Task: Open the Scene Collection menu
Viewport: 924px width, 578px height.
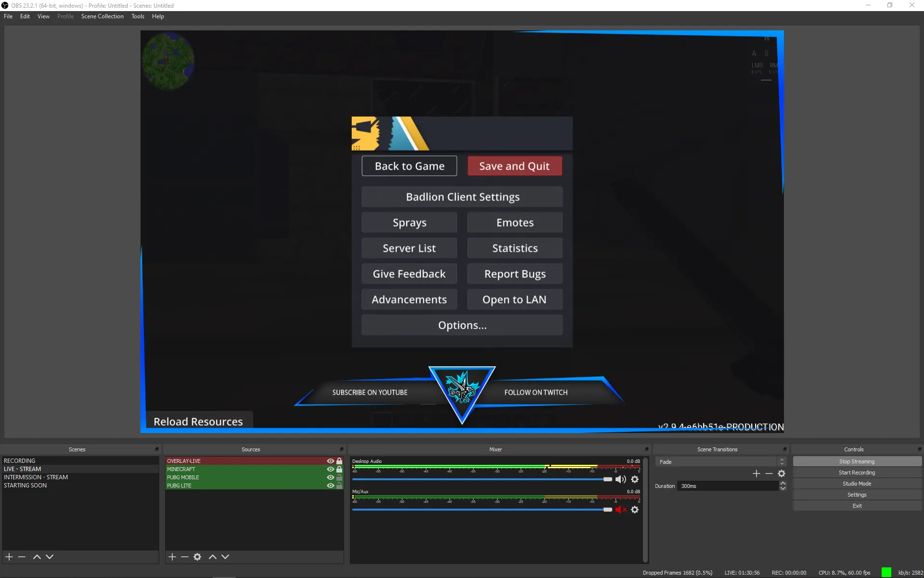Action: (x=103, y=16)
